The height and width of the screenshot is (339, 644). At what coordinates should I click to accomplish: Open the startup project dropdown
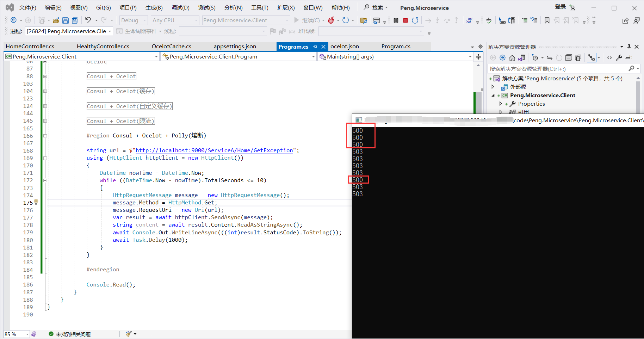[x=246, y=20]
